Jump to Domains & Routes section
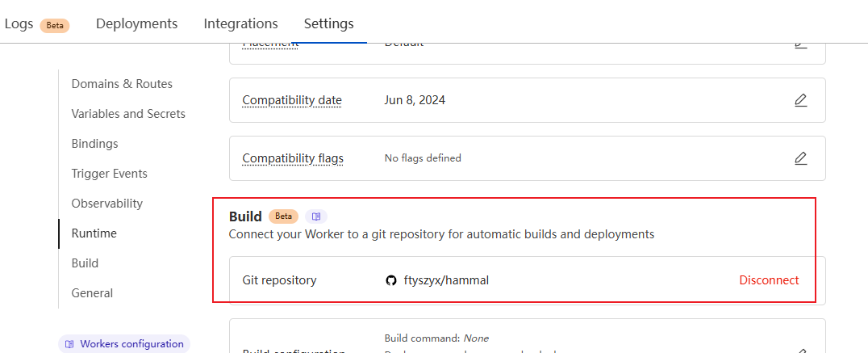 coord(122,84)
